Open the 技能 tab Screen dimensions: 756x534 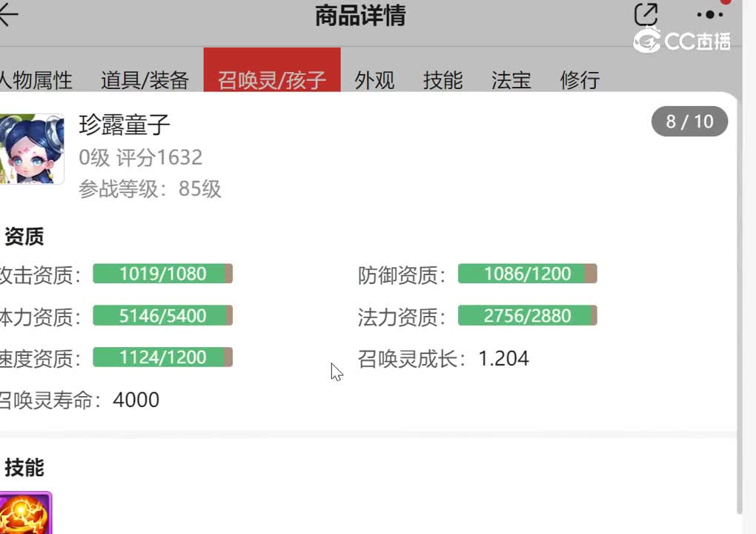[442, 79]
